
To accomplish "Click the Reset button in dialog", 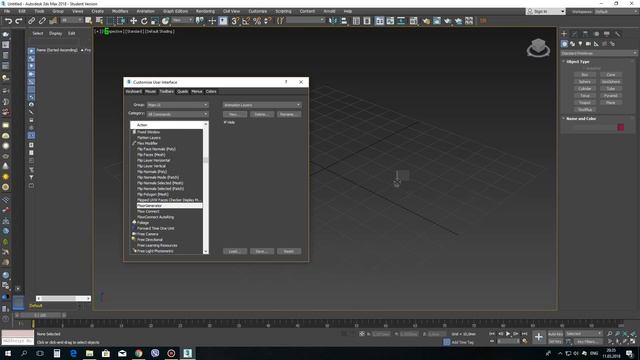I will 289,251.
